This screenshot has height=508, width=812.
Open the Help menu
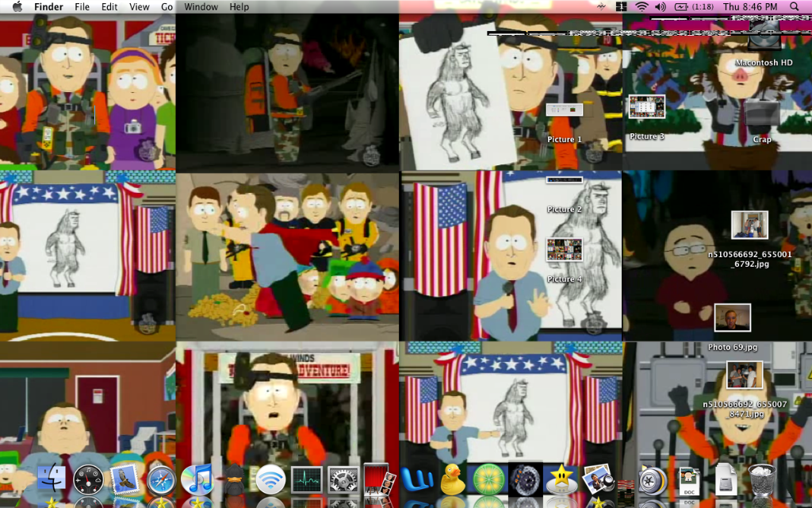239,6
